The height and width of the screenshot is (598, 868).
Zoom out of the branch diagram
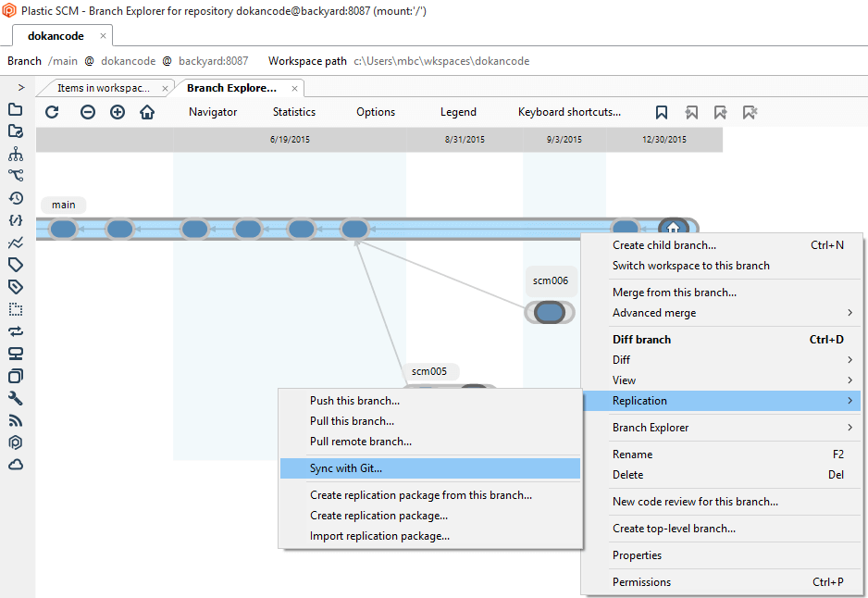click(87, 111)
